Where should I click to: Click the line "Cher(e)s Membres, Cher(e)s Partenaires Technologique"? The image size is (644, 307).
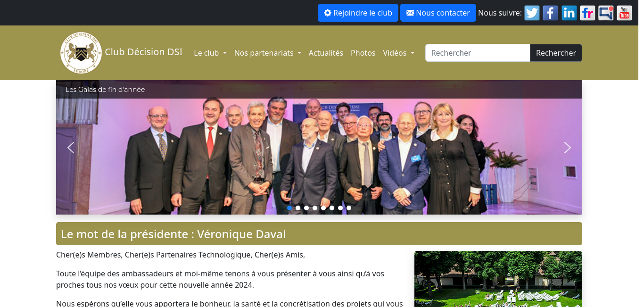click(154, 255)
